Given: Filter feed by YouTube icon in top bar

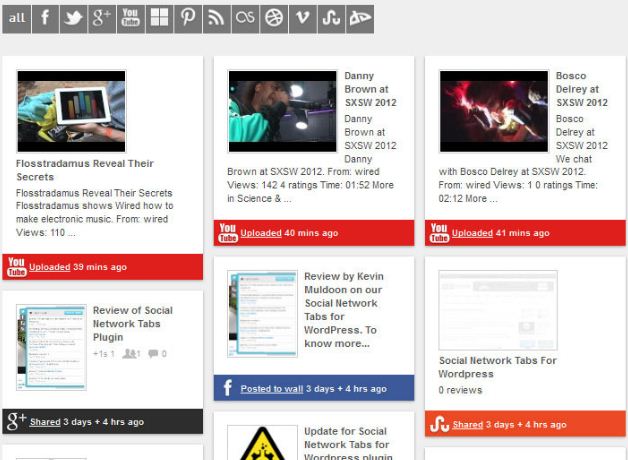Looking at the screenshot, I should pyautogui.click(x=131, y=19).
